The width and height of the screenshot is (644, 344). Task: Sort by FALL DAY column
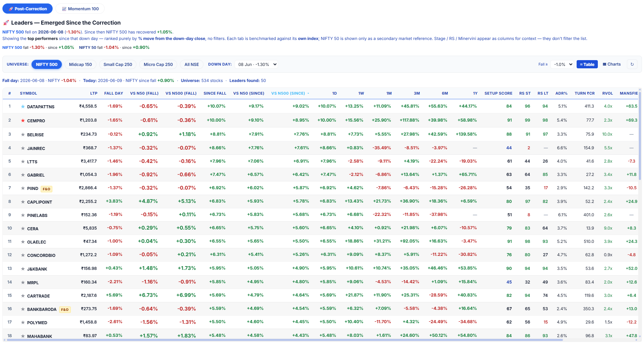[x=114, y=93]
